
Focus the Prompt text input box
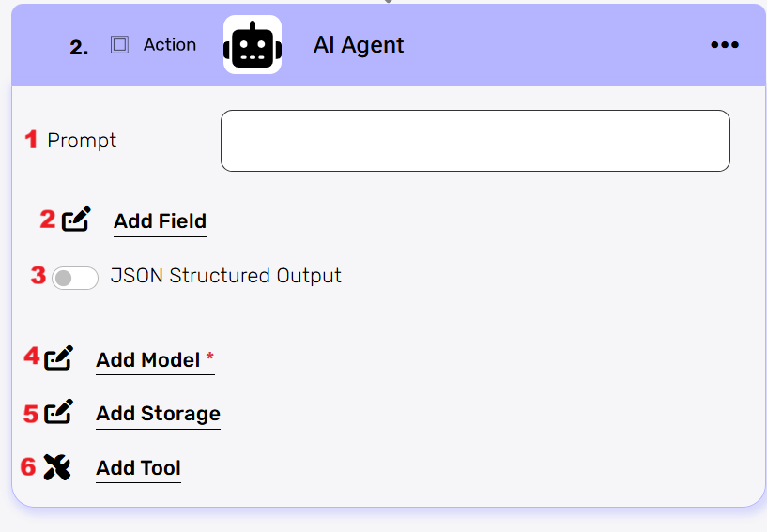[475, 141]
